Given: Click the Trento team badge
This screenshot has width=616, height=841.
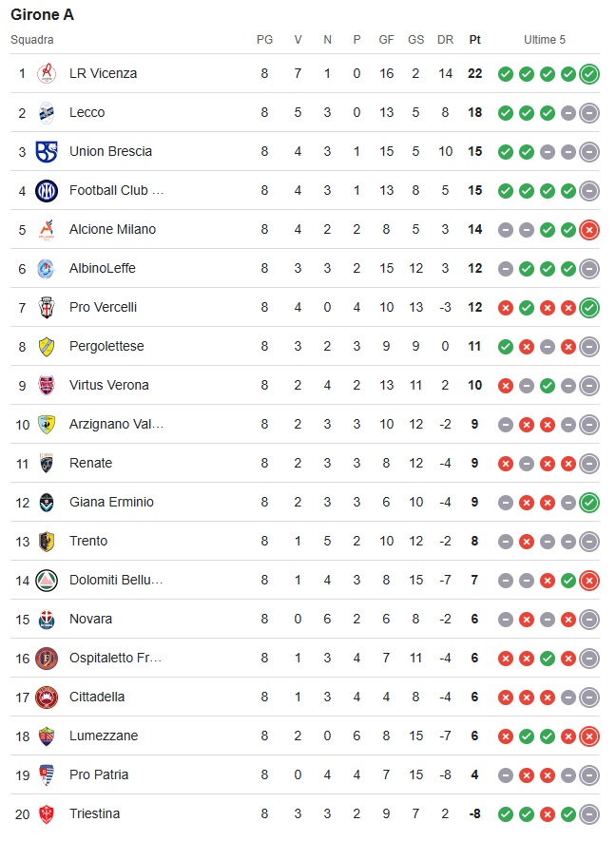Looking at the screenshot, I should tap(46, 541).
